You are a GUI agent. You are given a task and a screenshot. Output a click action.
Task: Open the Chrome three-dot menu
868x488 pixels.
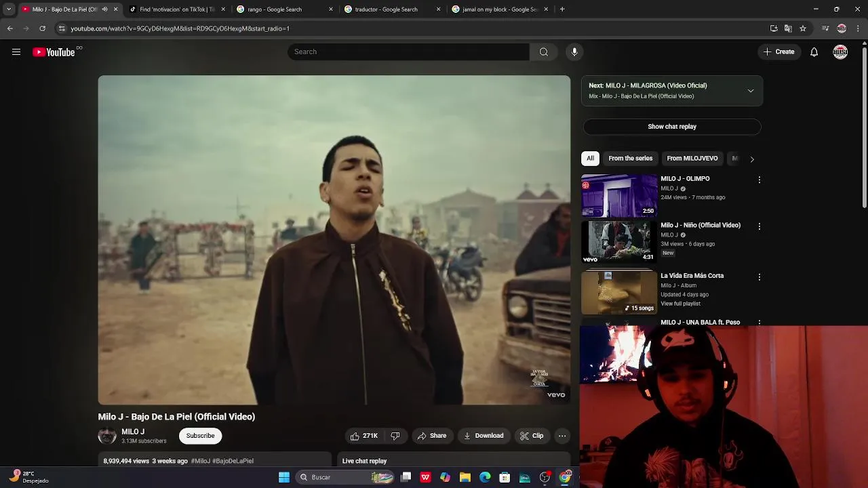859,28
